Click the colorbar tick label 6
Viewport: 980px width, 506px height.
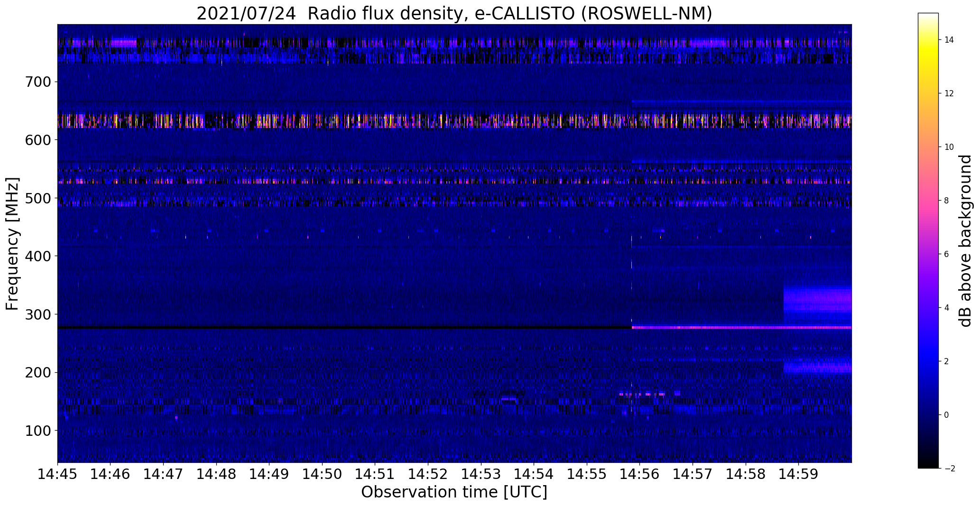point(947,254)
